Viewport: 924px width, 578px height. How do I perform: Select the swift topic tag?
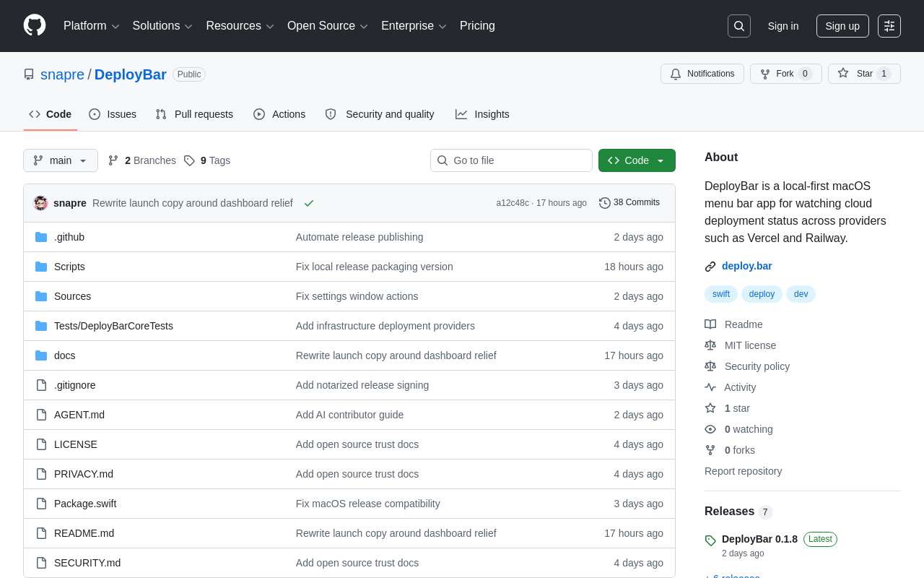click(721, 294)
